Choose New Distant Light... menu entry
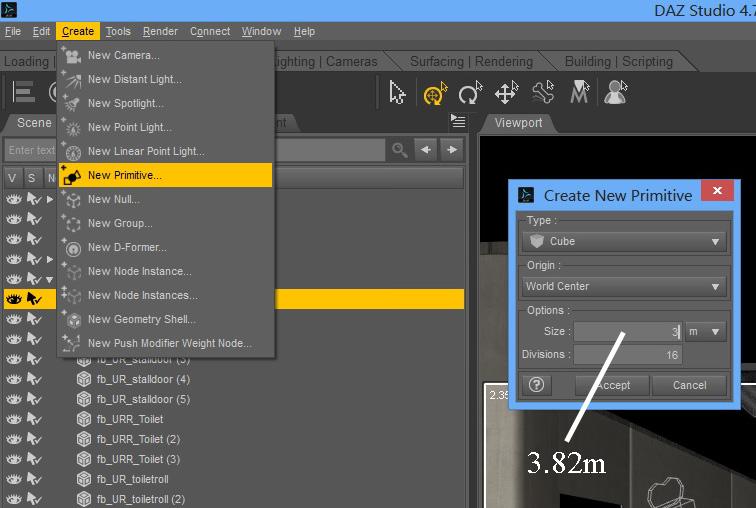The width and height of the screenshot is (756, 508). [x=165, y=80]
